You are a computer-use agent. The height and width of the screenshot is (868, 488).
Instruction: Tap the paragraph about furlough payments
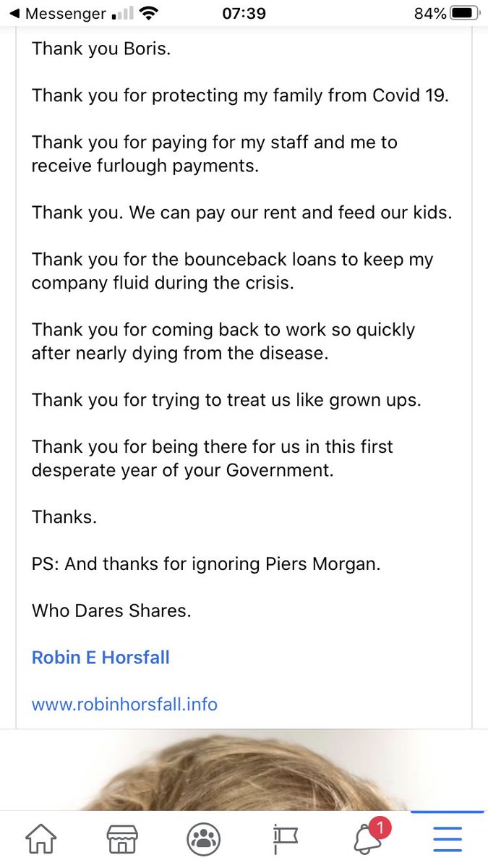[x=215, y=154]
